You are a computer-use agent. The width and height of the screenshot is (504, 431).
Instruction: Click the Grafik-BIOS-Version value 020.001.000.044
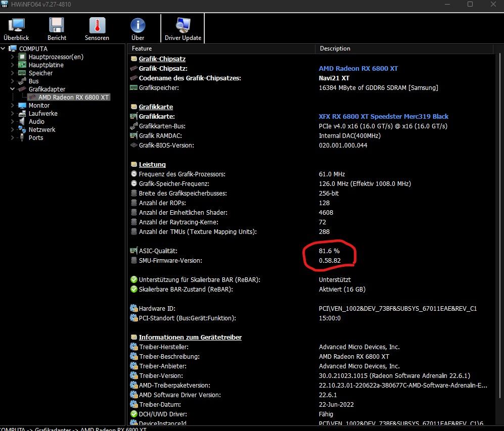tap(343, 145)
